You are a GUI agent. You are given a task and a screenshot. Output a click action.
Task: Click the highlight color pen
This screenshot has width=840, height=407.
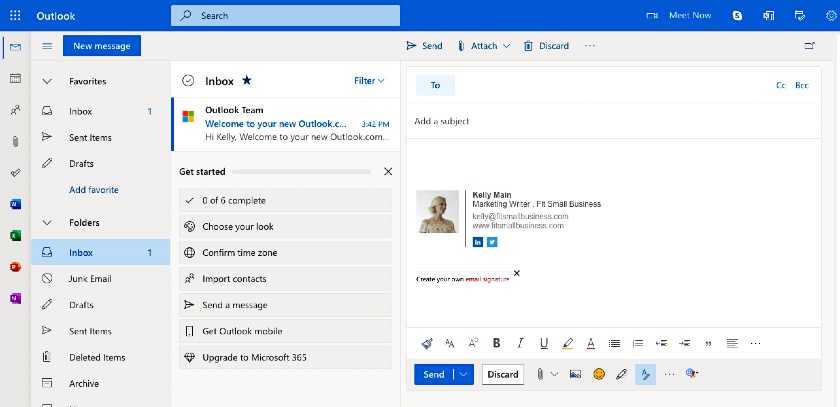pos(567,344)
